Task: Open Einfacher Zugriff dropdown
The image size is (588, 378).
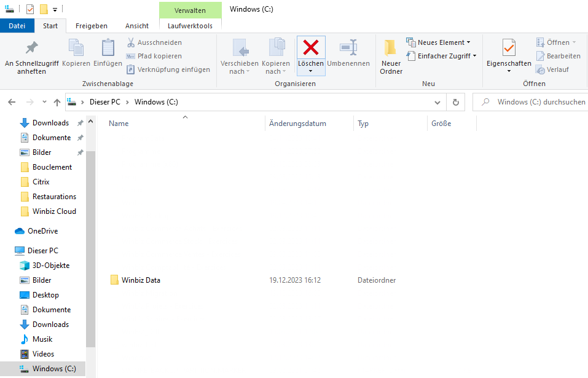Action: coord(441,56)
